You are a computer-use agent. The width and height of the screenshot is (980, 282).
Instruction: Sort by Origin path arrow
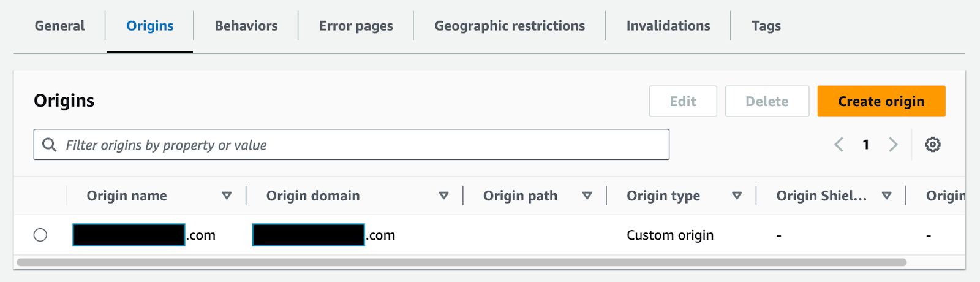[x=587, y=196]
